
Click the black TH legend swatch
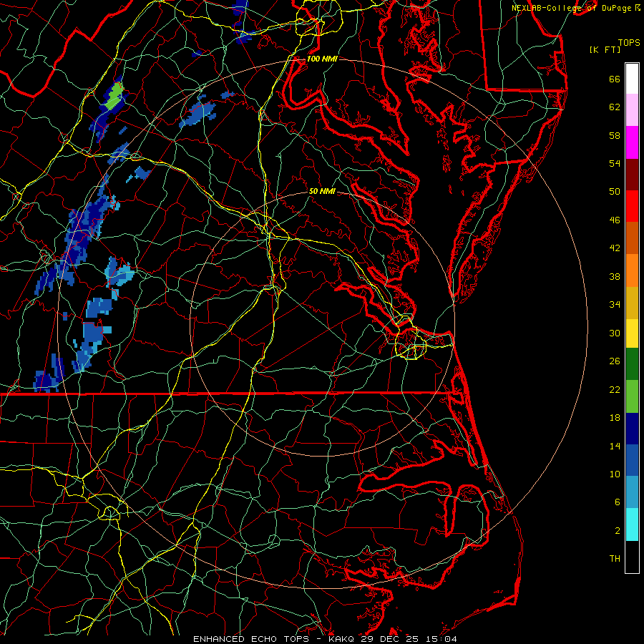(632, 557)
